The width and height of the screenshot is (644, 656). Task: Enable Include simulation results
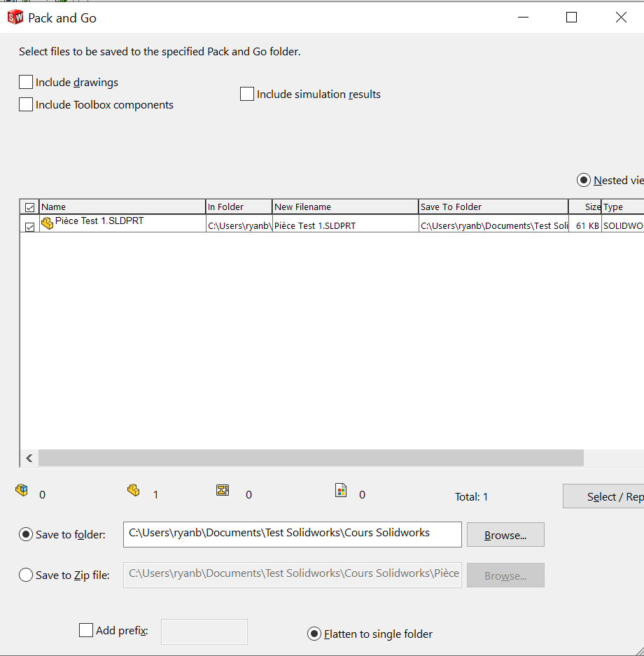(246, 93)
